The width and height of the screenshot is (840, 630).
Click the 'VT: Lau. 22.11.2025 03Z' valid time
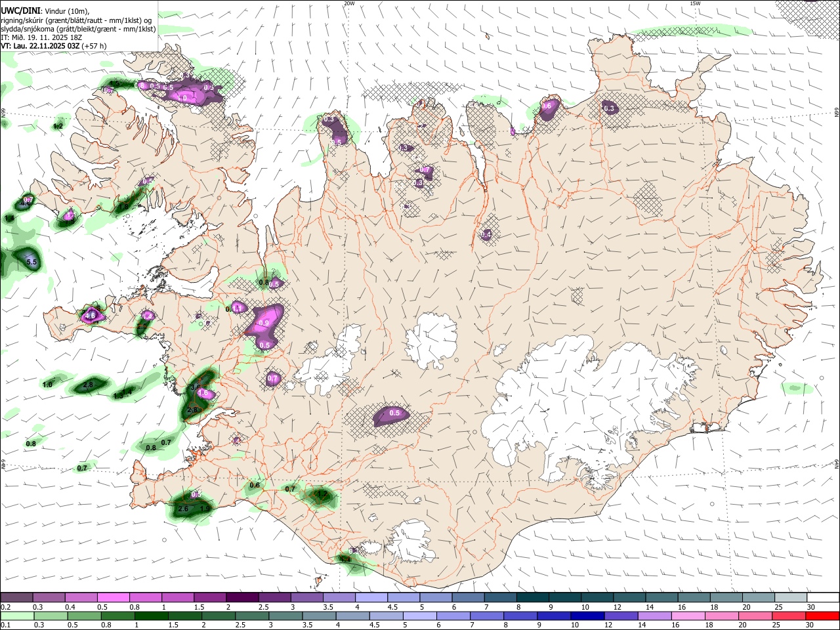41,46
